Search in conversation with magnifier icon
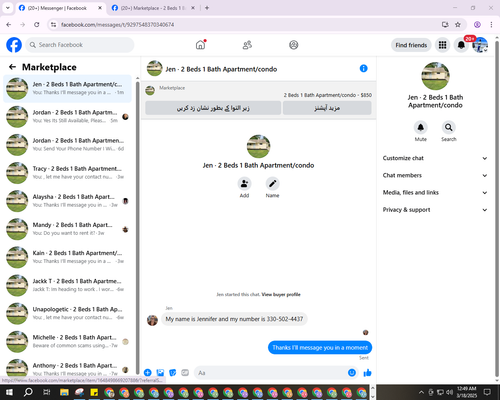The width and height of the screenshot is (500, 400). click(449, 127)
